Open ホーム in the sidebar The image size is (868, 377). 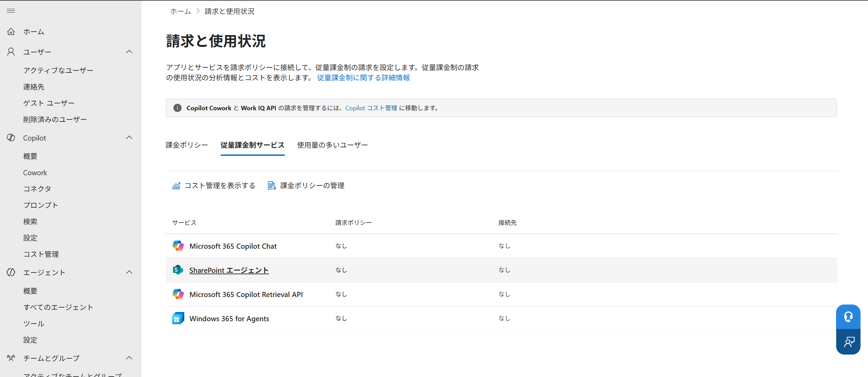[x=34, y=32]
